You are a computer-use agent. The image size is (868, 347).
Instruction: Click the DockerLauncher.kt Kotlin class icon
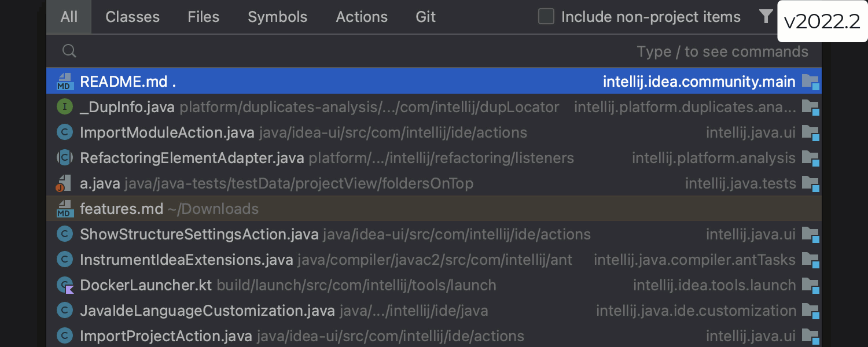[65, 285]
